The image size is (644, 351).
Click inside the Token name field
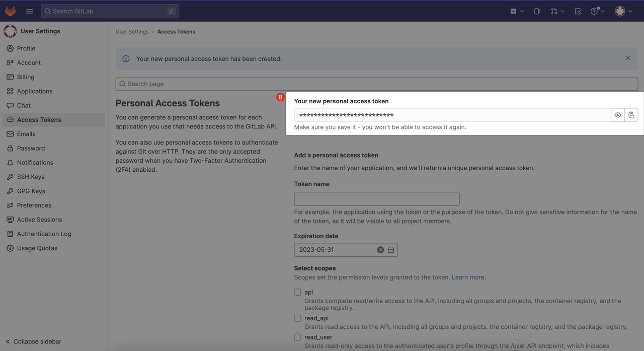click(x=376, y=198)
